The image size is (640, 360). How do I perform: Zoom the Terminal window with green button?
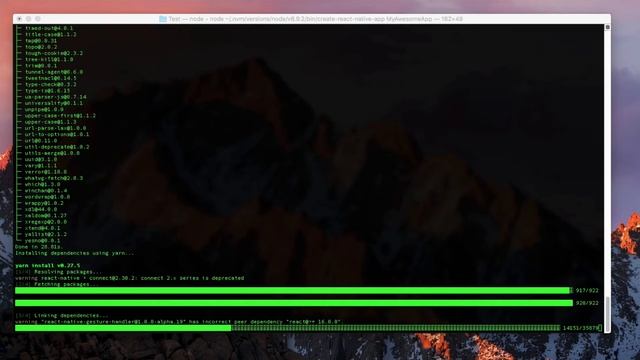(38, 19)
